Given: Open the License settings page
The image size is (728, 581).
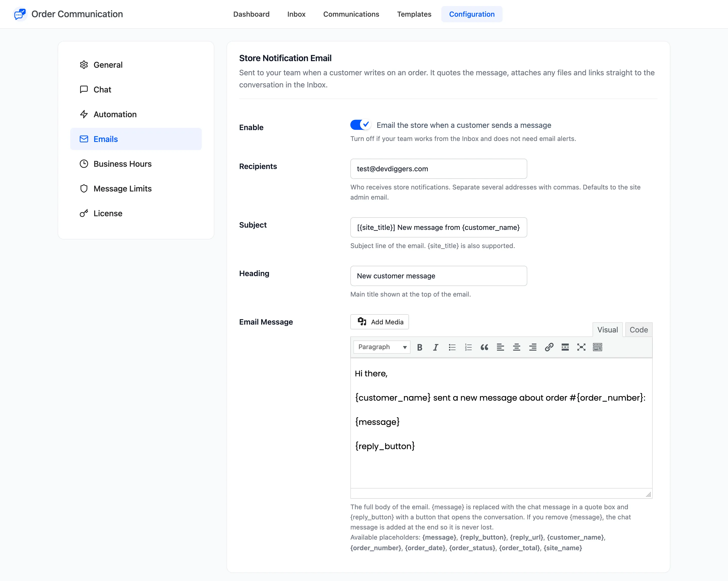Looking at the screenshot, I should coord(136,213).
